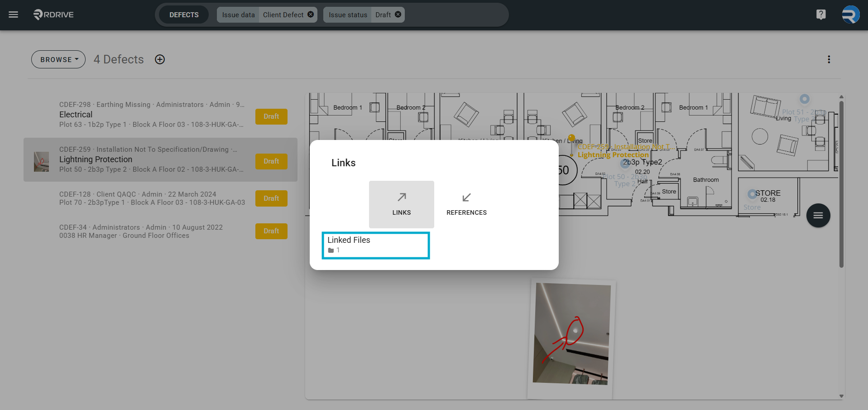Open the ceiling defect photo thumbnail
Screen dimensions: 868x410
pyautogui.click(x=571, y=338)
